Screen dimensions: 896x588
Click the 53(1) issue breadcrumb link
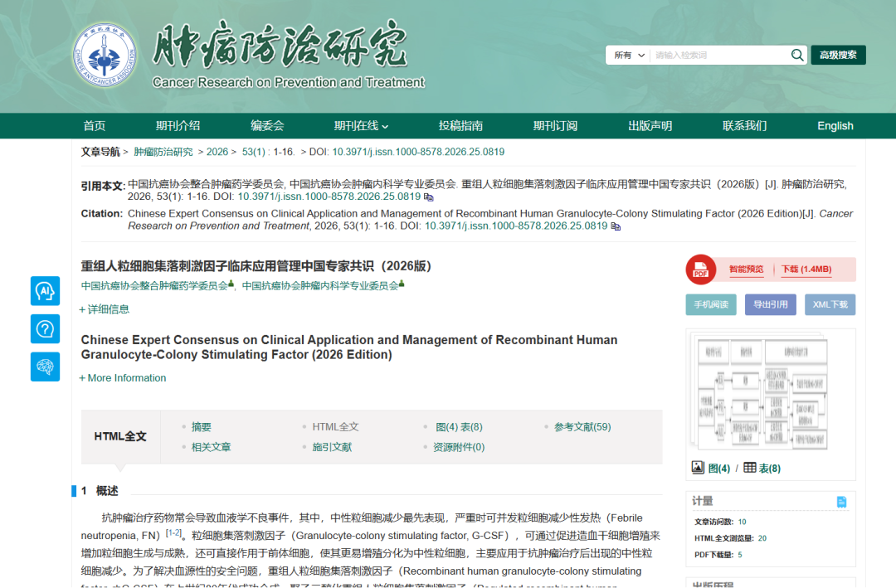[x=254, y=152]
